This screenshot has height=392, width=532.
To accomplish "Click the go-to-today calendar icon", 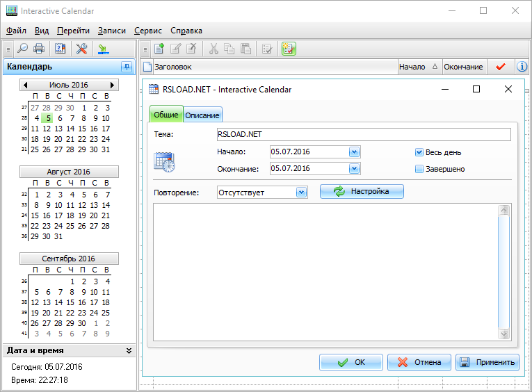I will 61,49.
